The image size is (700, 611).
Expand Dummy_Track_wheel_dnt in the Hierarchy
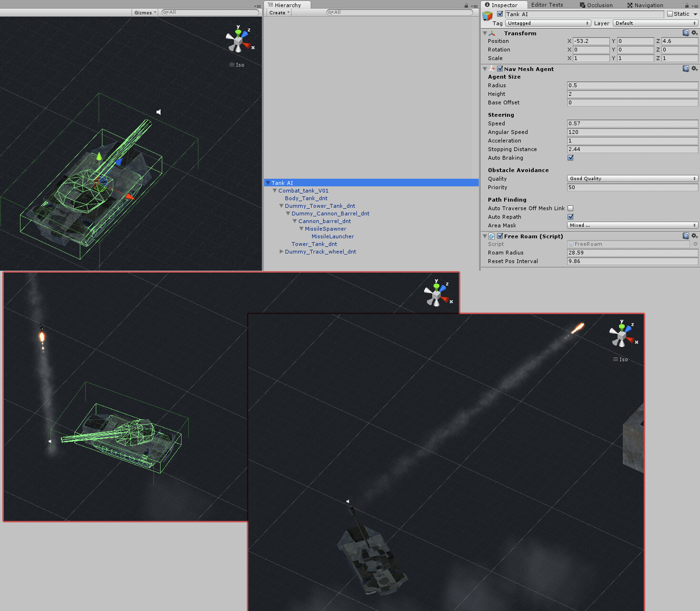click(x=281, y=252)
